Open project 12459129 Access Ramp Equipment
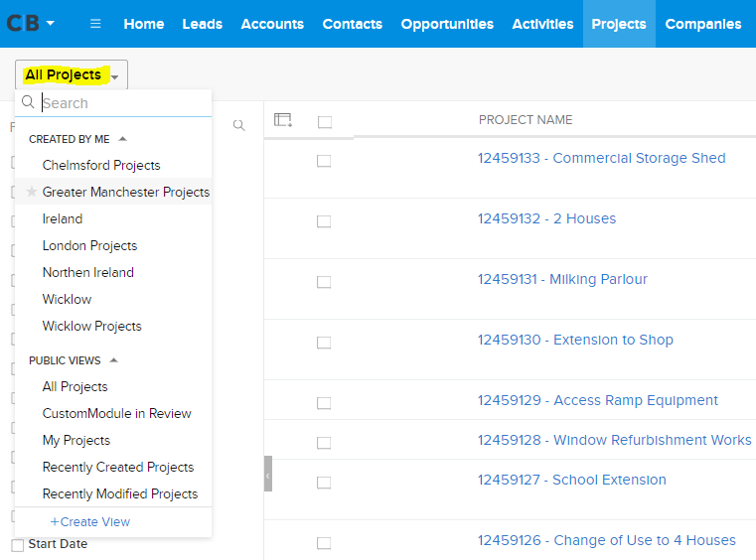 (598, 400)
